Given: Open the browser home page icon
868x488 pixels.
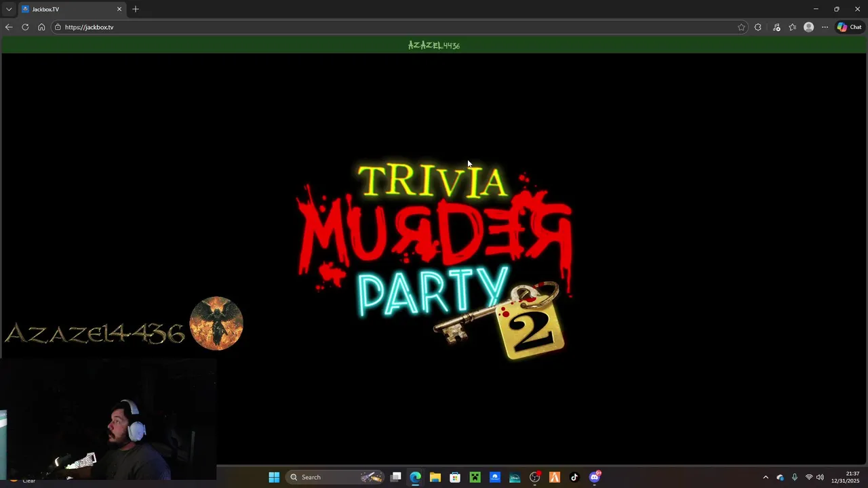Looking at the screenshot, I should pos(41,27).
